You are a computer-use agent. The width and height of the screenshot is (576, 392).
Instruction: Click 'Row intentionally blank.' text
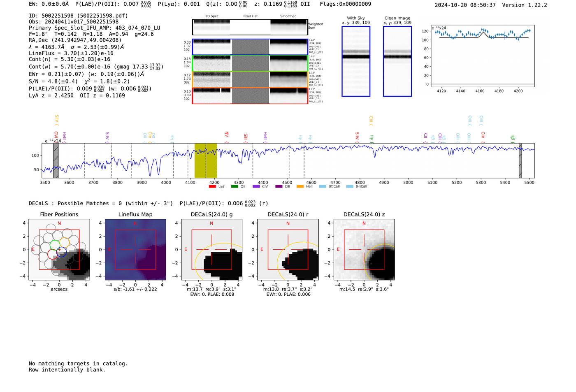click(x=67, y=370)
